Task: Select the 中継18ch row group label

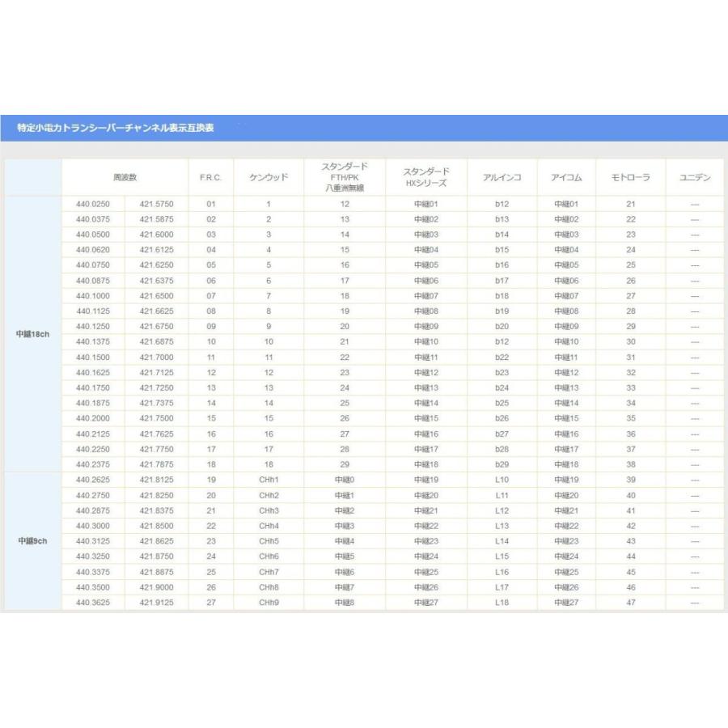Action: [x=33, y=334]
